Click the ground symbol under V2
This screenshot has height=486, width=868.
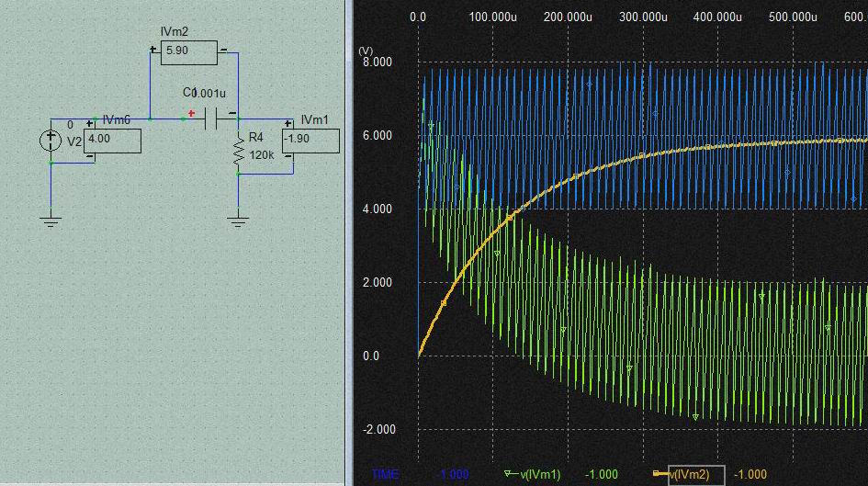pyautogui.click(x=51, y=220)
